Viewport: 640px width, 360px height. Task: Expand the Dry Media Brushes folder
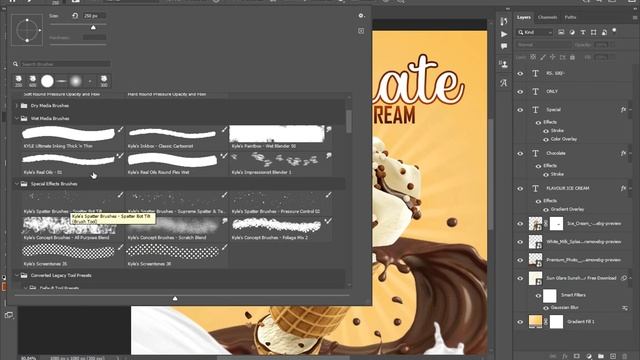click(x=17, y=106)
